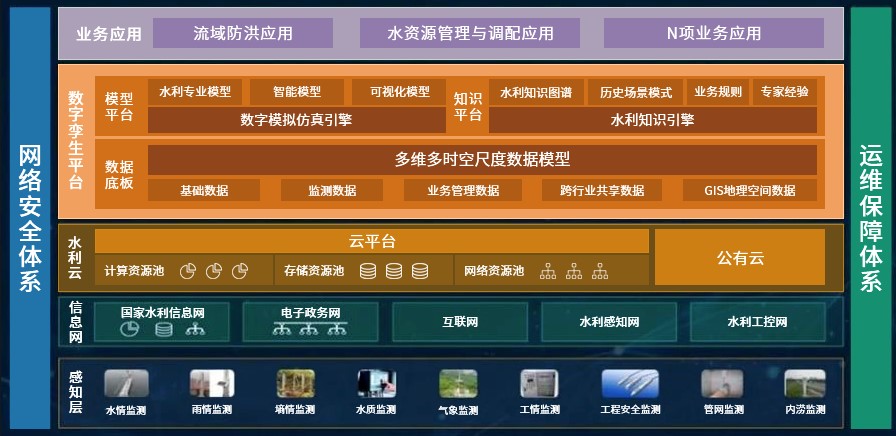The width and height of the screenshot is (896, 436).
Task: Open the 水质监测 thumbnail
Action: (x=377, y=383)
